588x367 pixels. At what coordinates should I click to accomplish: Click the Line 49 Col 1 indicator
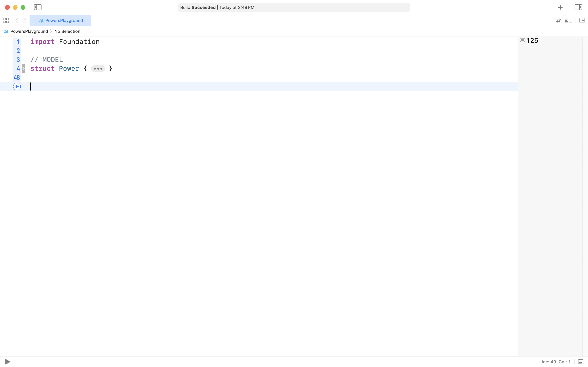pos(555,362)
